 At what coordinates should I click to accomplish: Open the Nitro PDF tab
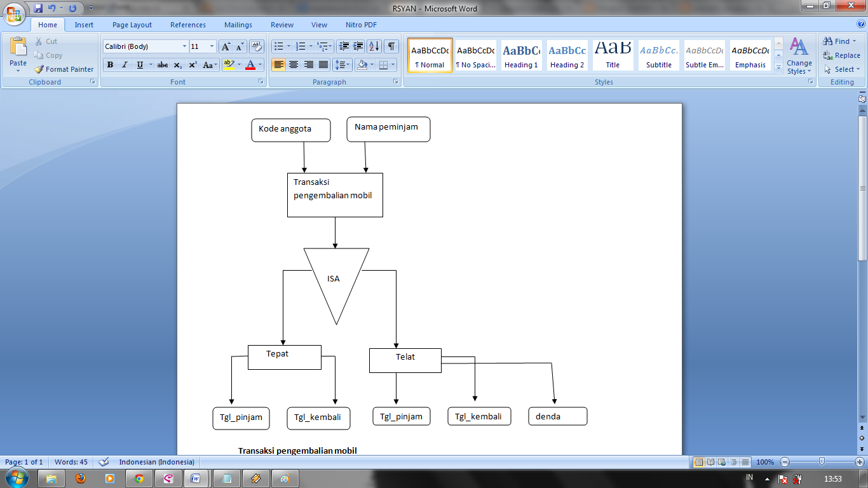pyautogui.click(x=361, y=25)
